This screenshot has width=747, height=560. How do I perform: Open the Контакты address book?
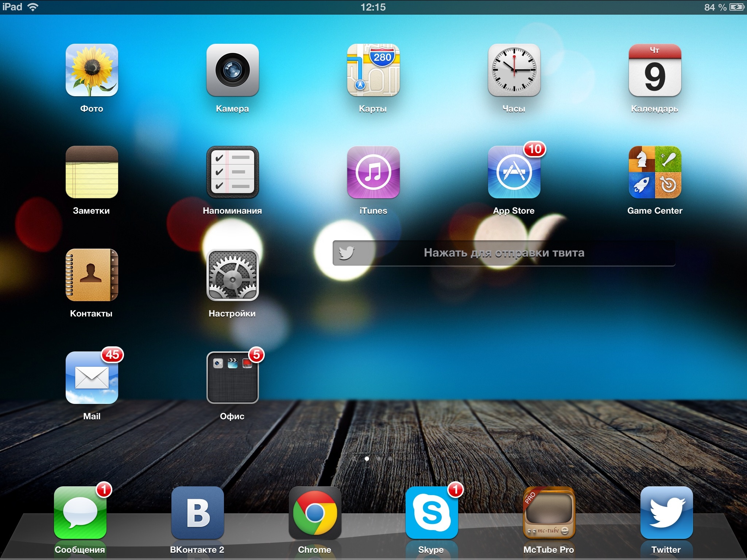click(92, 275)
